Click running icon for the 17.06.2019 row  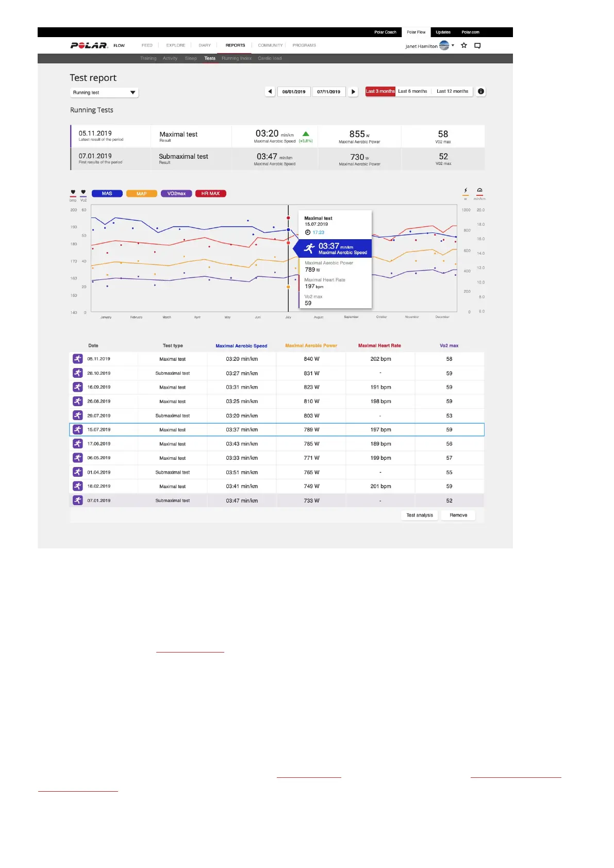[78, 444]
